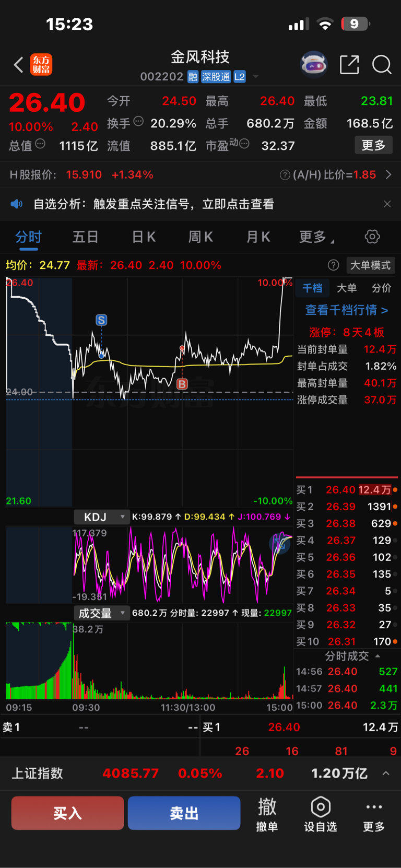Switch to the 月K tab
401x868 pixels.
pyautogui.click(x=258, y=237)
